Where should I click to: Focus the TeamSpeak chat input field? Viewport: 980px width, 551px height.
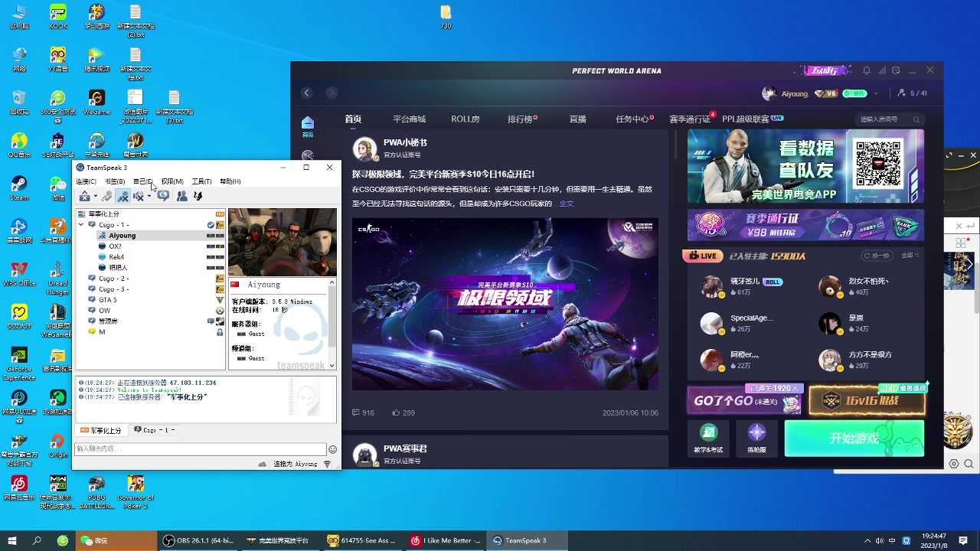(201, 449)
